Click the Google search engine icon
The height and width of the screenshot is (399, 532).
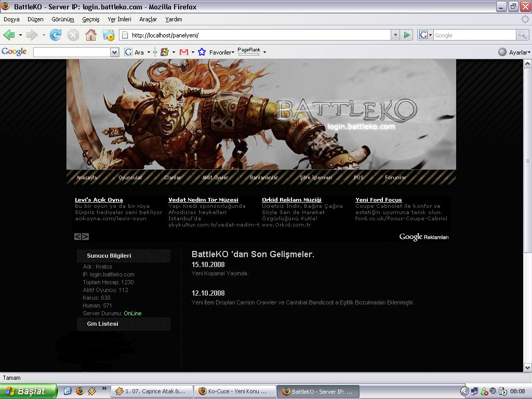(x=423, y=35)
